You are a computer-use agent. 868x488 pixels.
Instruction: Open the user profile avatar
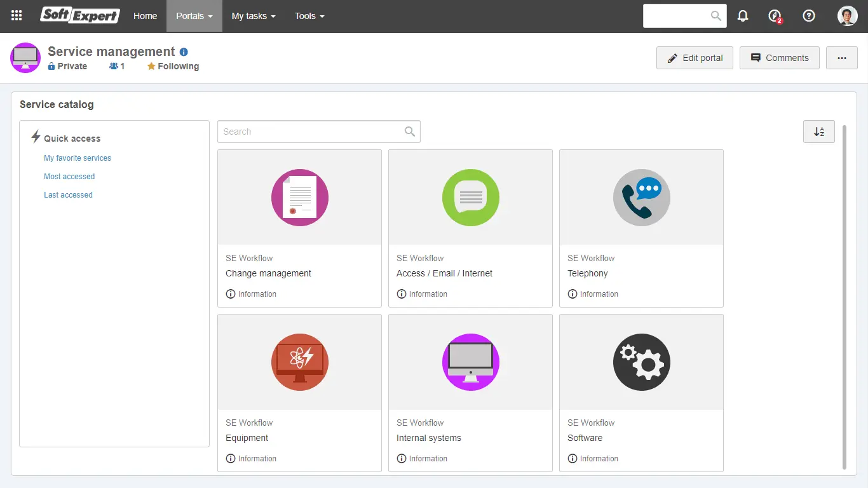point(848,16)
